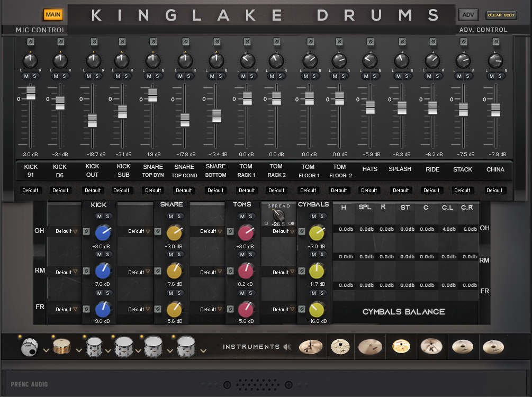Solo the TOM RACK 1 channel

(x=251, y=76)
